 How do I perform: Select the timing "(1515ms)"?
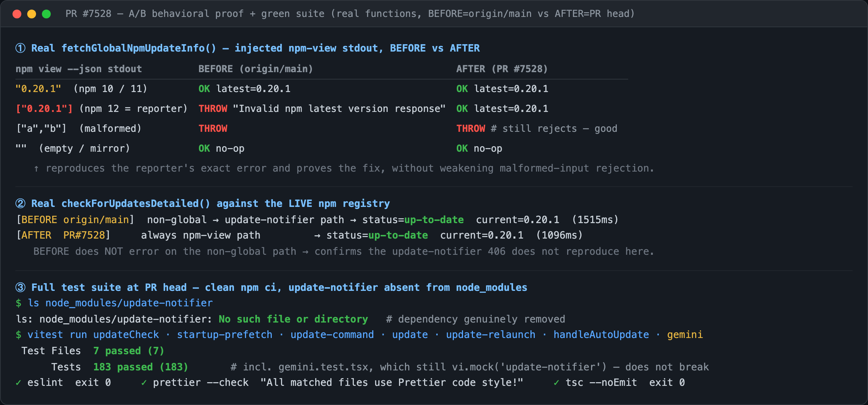point(595,220)
